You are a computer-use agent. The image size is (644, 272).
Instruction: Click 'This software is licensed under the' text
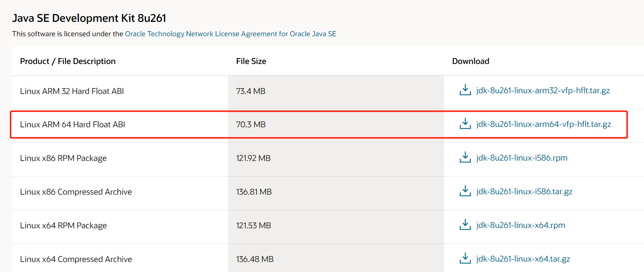(x=68, y=34)
